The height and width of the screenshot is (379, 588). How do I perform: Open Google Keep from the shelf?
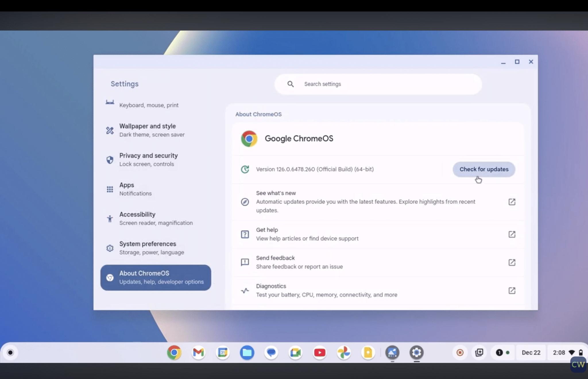coord(368,352)
